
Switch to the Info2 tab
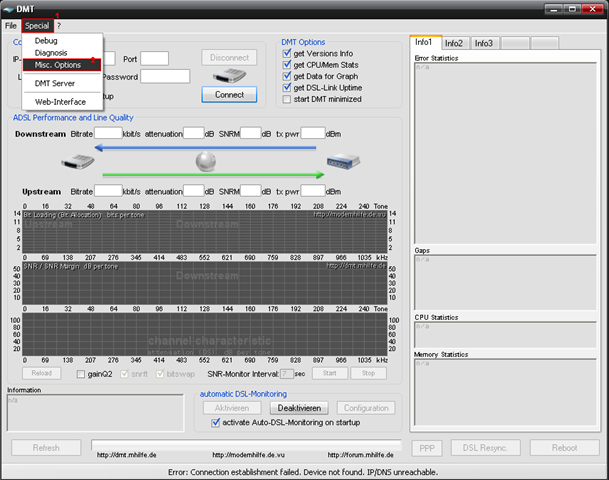454,43
